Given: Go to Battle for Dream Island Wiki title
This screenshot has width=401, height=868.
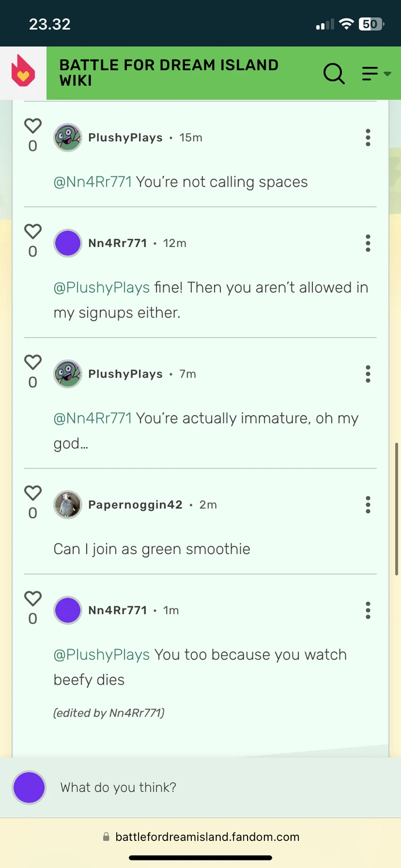Looking at the screenshot, I should [x=169, y=73].
